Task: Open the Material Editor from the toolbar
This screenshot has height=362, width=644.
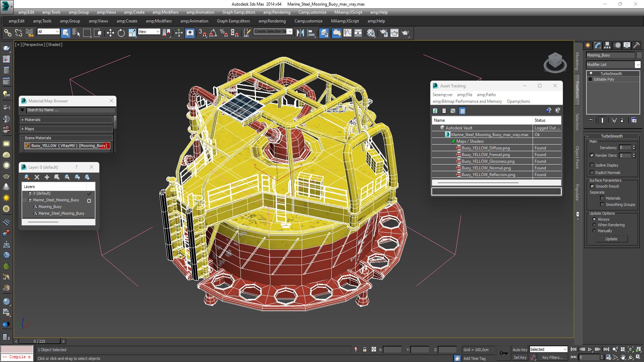Action: [x=371, y=33]
